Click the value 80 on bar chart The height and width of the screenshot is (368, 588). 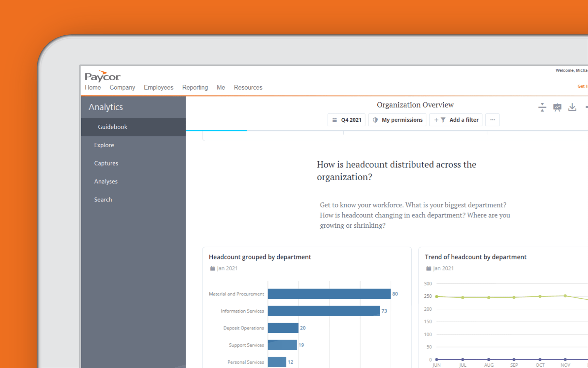coord(395,294)
